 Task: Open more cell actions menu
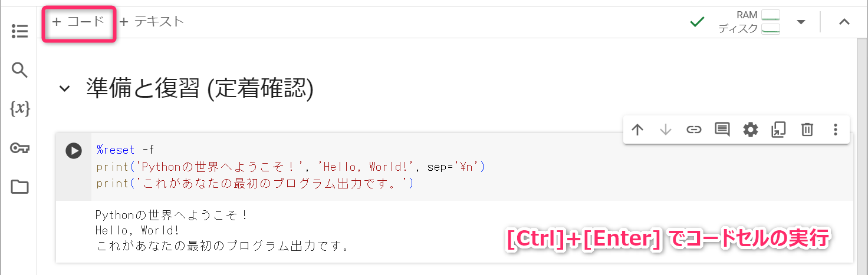coord(835,130)
